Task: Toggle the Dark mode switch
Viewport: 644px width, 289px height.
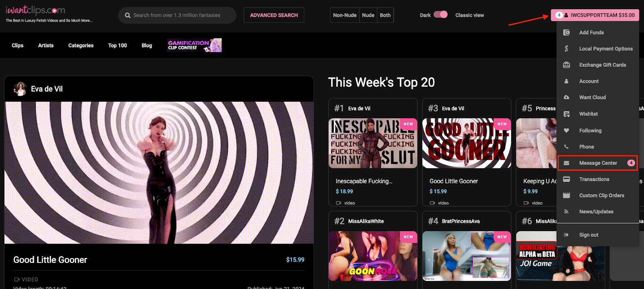Action: tap(440, 14)
